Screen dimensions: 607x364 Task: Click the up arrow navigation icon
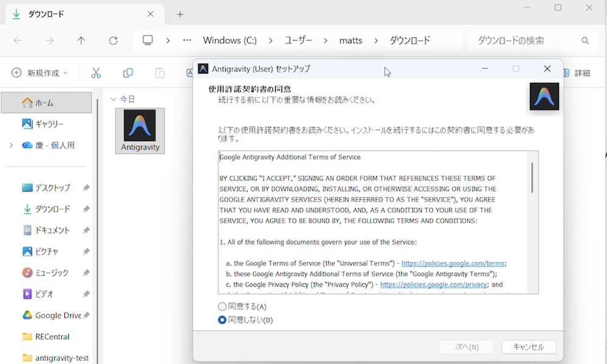[x=81, y=41]
